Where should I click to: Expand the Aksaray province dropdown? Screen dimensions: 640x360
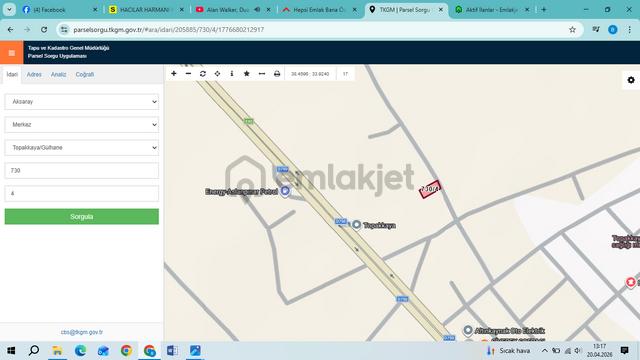tap(82, 102)
